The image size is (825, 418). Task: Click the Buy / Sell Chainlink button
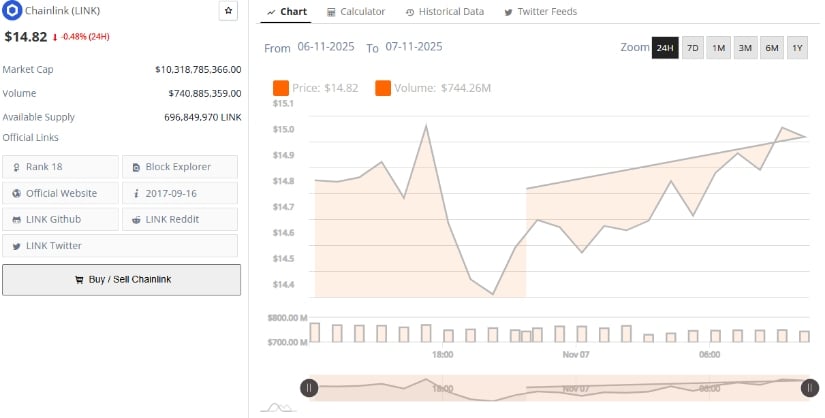121,280
